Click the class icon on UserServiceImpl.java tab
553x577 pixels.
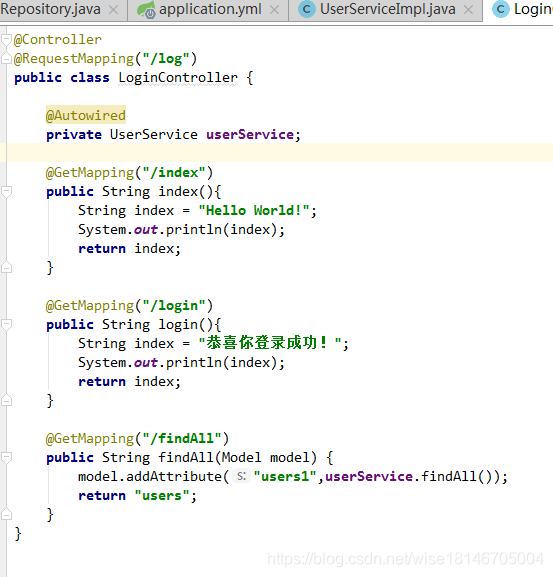(x=307, y=10)
